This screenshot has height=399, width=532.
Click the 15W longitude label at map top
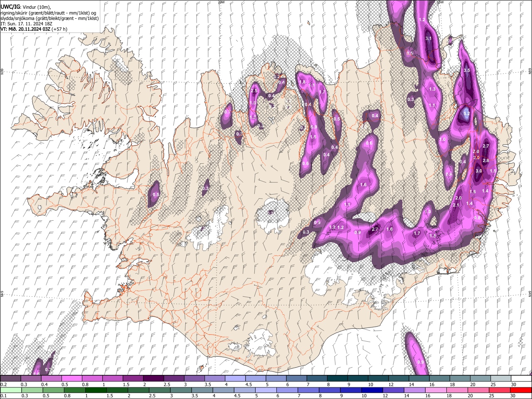tap(441, 2)
